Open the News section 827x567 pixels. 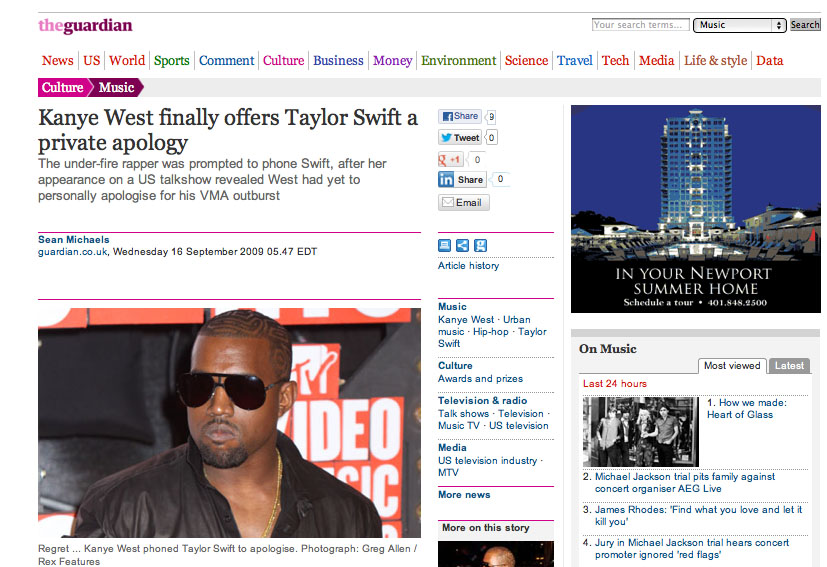coord(57,61)
